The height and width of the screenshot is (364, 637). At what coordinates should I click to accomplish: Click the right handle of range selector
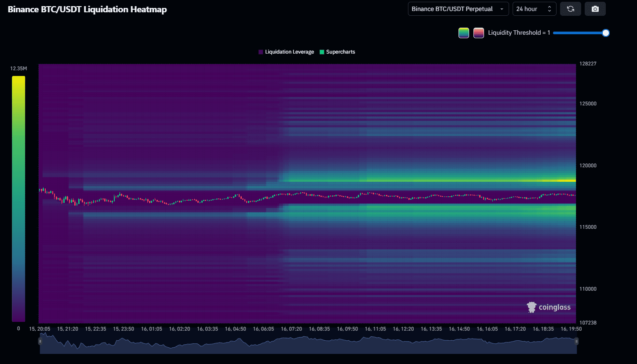(576, 341)
